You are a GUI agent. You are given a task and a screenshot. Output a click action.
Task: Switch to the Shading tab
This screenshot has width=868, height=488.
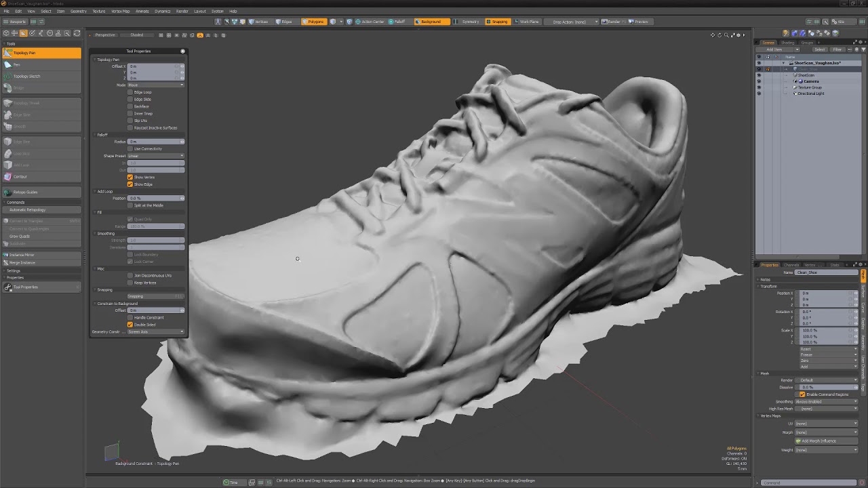[x=788, y=43]
